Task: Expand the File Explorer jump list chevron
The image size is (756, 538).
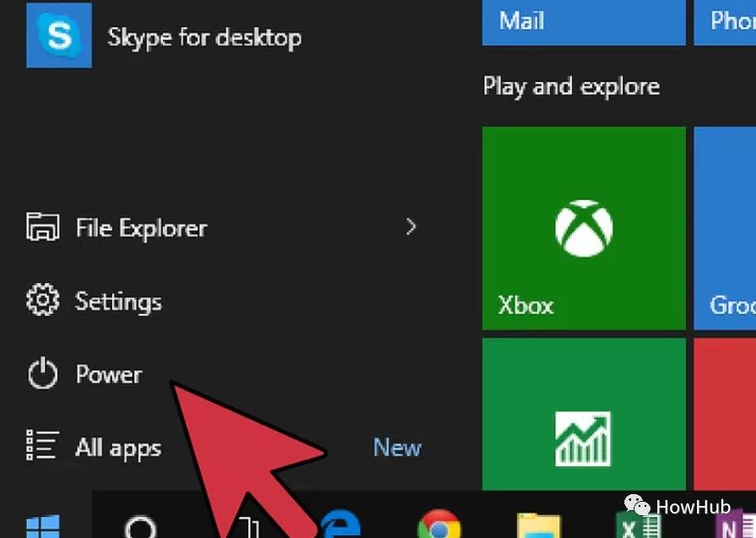Action: pyautogui.click(x=411, y=227)
